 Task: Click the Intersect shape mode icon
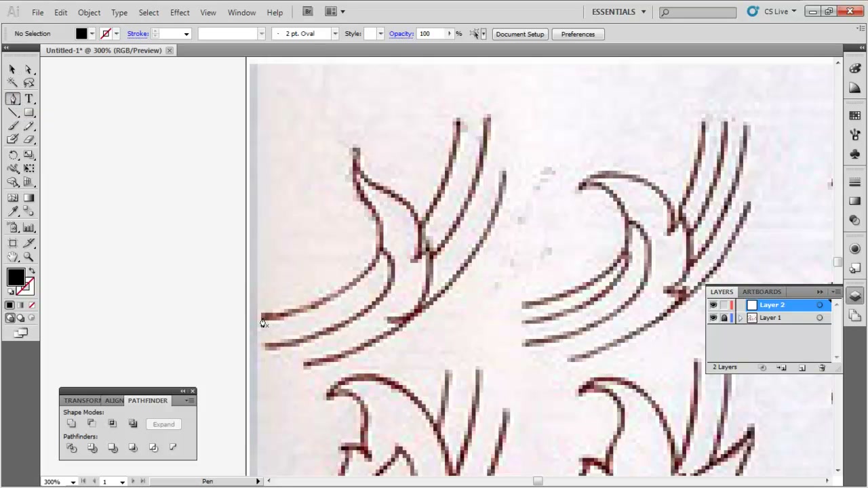tap(113, 424)
